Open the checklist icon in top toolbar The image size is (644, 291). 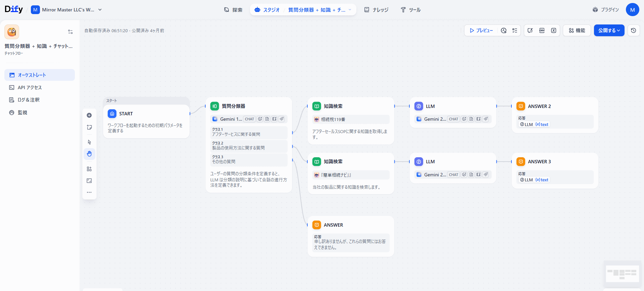(x=514, y=31)
